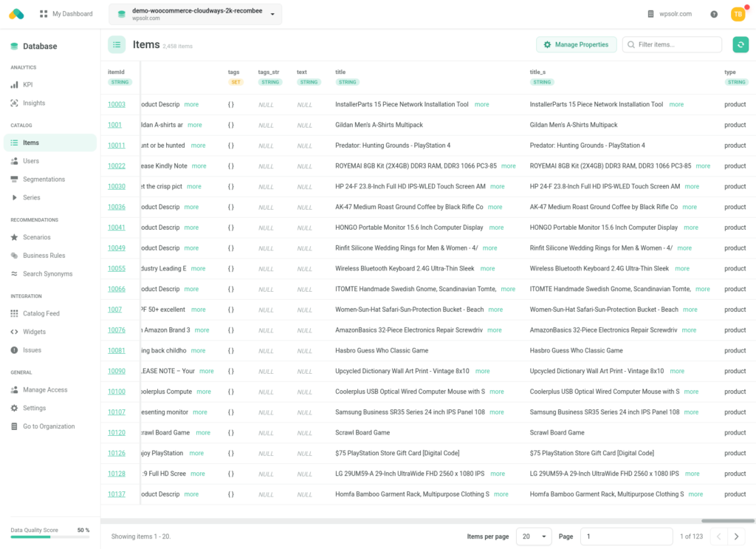Click the Users icon in sidebar
Image resolution: width=756 pixels, height=549 pixels.
pos(15,161)
